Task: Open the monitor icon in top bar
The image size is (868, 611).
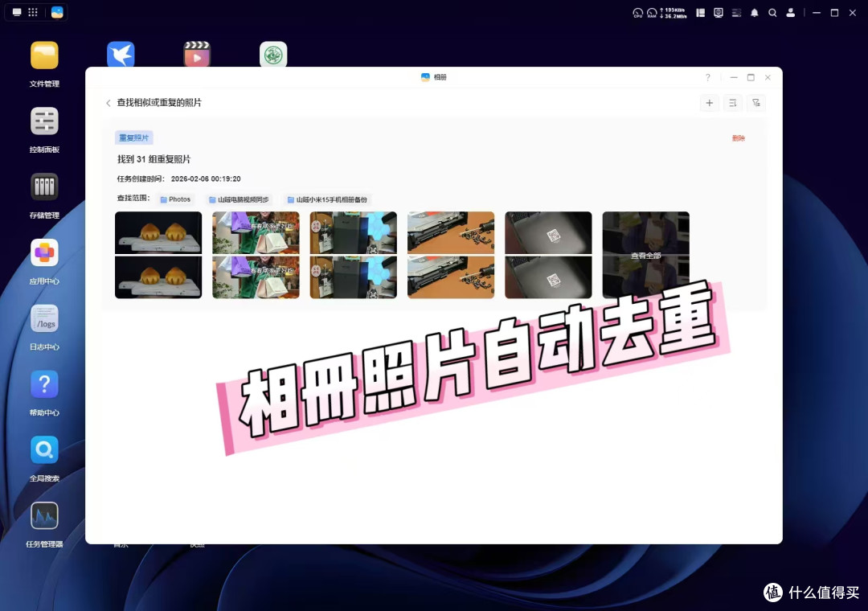Action: point(718,13)
